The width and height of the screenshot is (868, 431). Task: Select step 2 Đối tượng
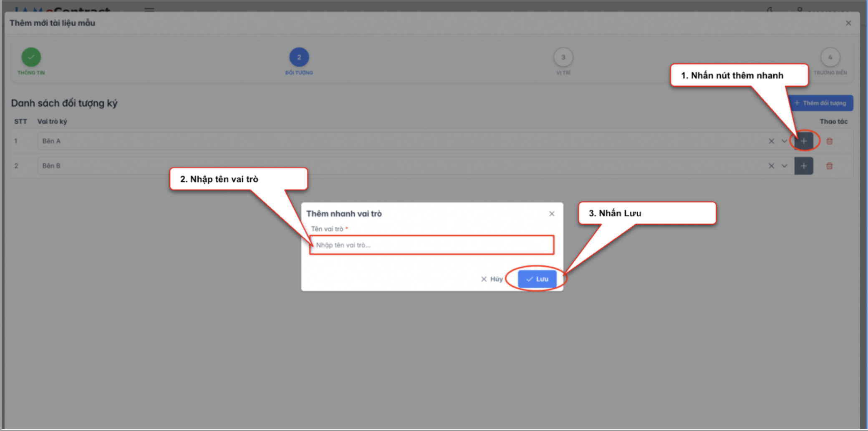(x=299, y=58)
